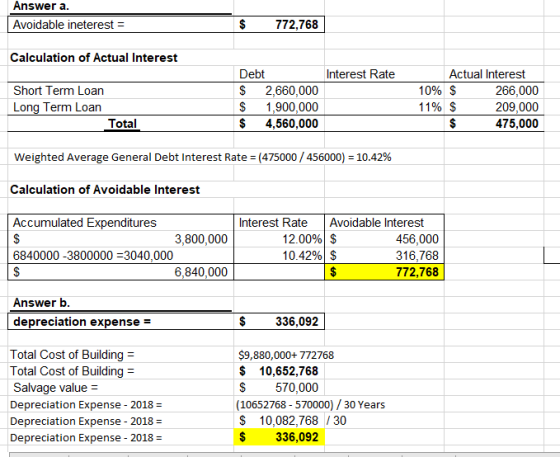
Task: Select the underlined 'Total' label
Action: (122, 124)
